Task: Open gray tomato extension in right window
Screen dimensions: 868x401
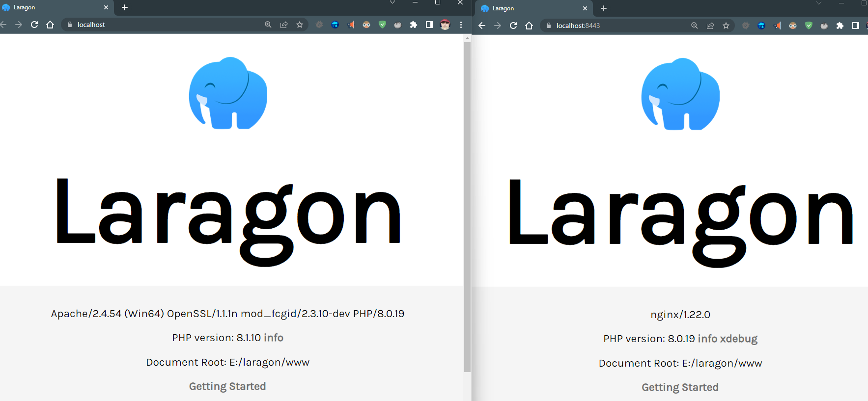Action: 824,26
